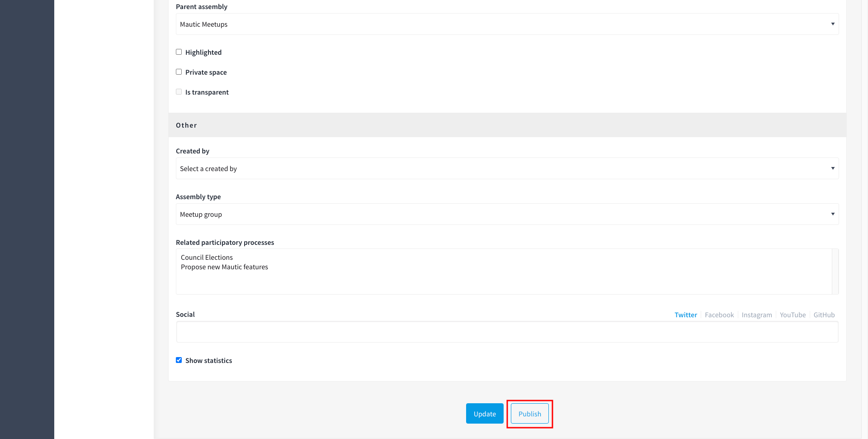Image resolution: width=868 pixels, height=439 pixels.
Task: Select Council Elections in related processes
Action: (207, 258)
